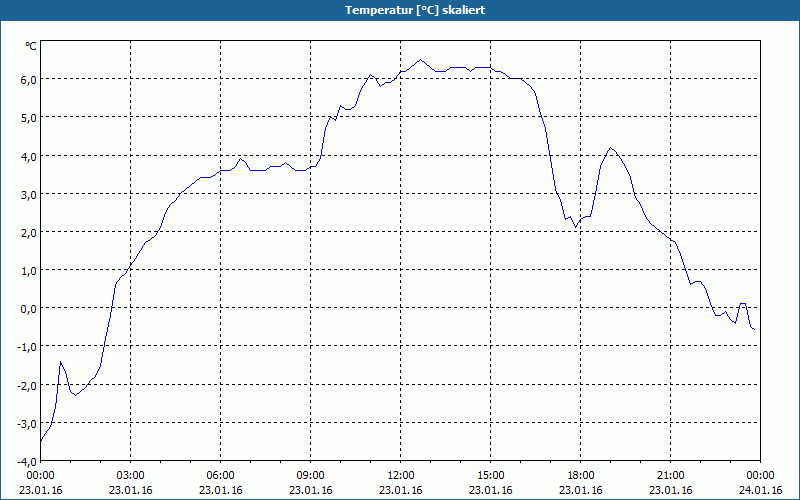
Task: Click the 23.01.16 date under 18:00
Action: 581,490
